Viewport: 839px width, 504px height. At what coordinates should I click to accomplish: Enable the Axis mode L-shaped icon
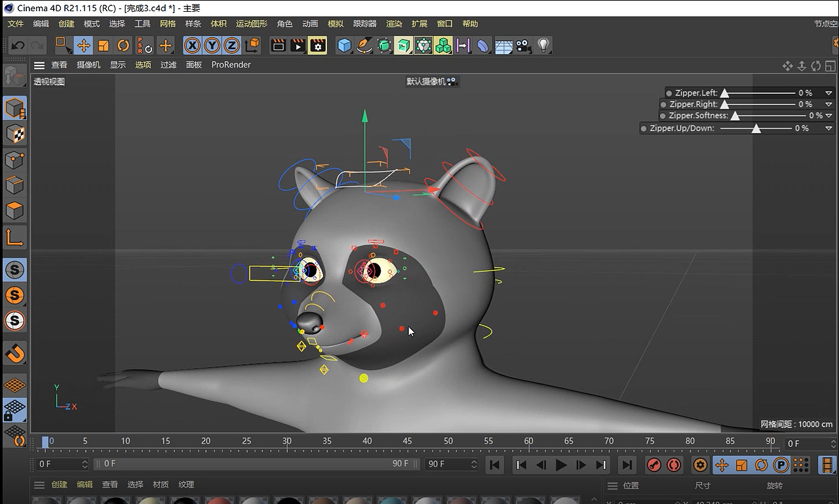click(x=14, y=237)
